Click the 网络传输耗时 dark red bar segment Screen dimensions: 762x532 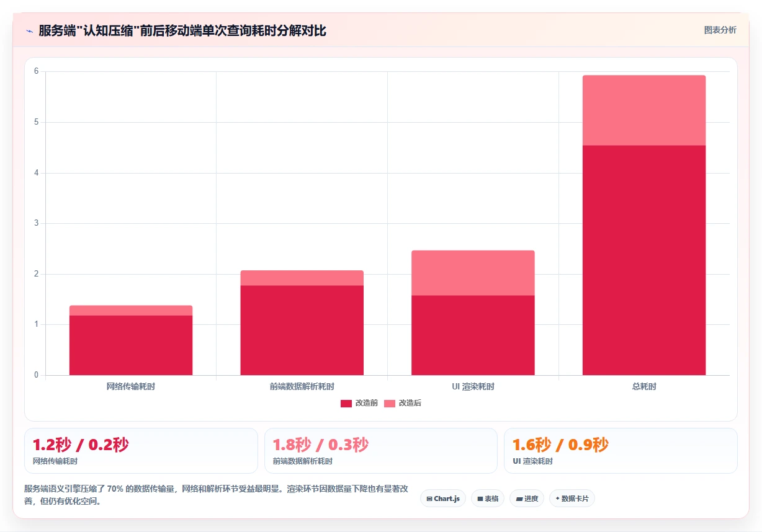coord(131,345)
